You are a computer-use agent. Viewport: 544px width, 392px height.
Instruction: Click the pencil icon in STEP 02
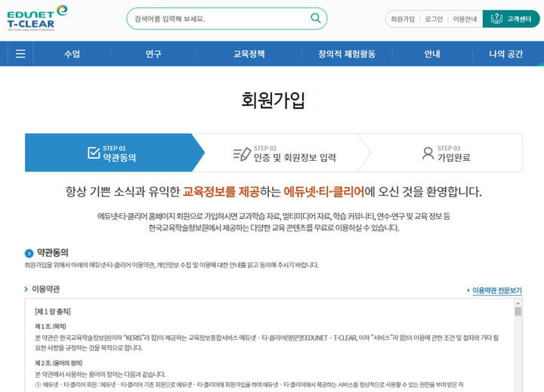[243, 154]
